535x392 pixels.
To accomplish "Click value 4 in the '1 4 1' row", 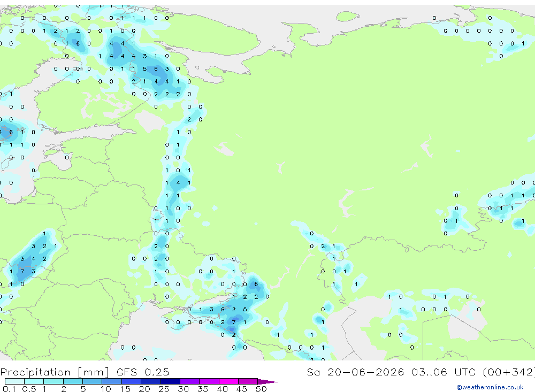I will pyautogui.click(x=178, y=183).
